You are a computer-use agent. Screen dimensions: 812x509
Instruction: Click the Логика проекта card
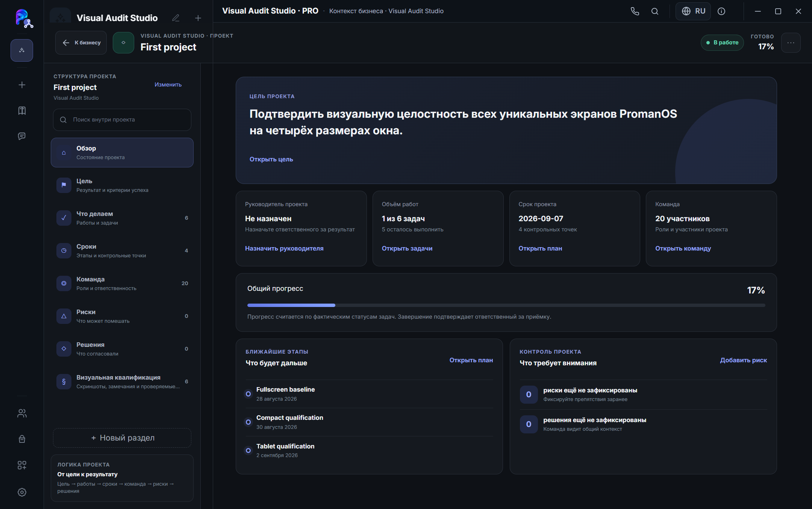coord(122,478)
